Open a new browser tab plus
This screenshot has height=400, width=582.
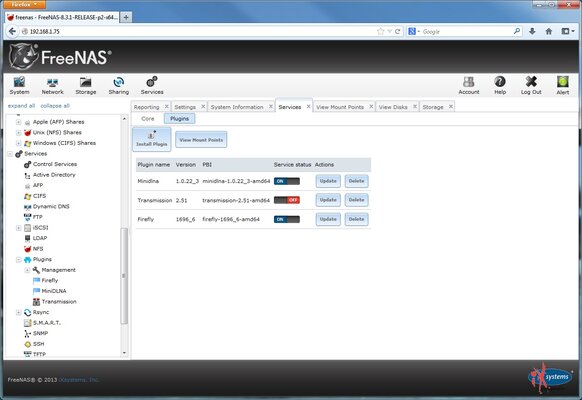click(x=126, y=17)
